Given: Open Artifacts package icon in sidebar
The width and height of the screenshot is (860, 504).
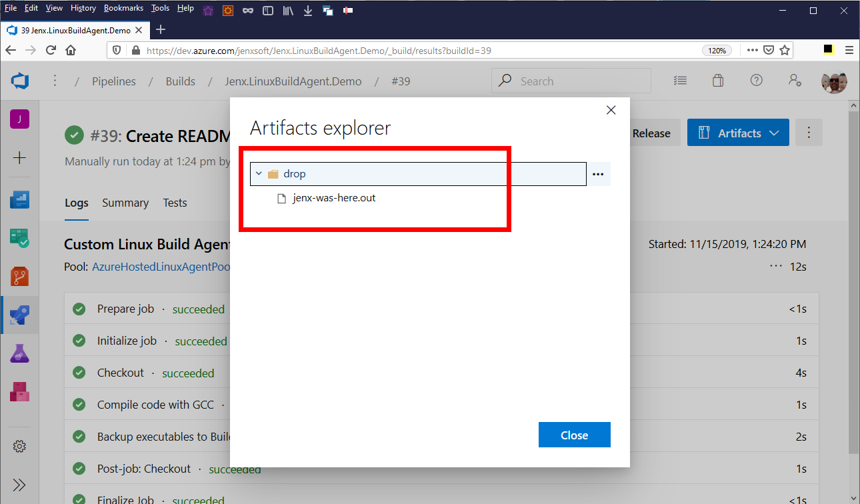Looking at the screenshot, I should pyautogui.click(x=19, y=391).
